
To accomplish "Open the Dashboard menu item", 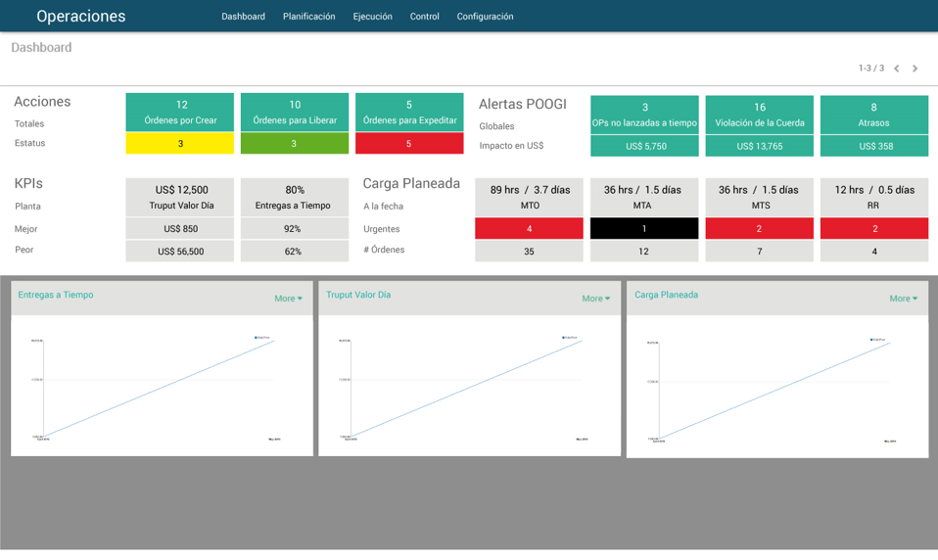I will [x=243, y=16].
